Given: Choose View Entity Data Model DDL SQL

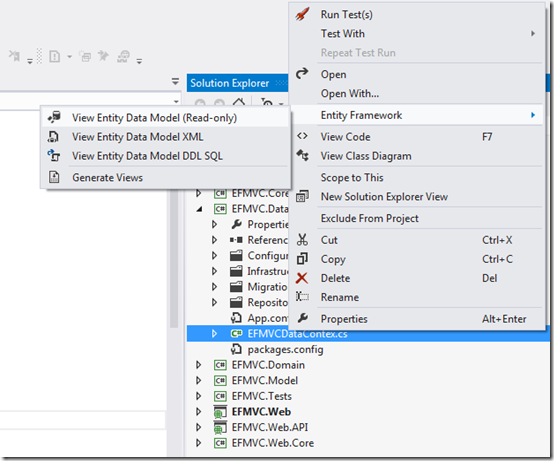Looking at the screenshot, I should point(147,156).
